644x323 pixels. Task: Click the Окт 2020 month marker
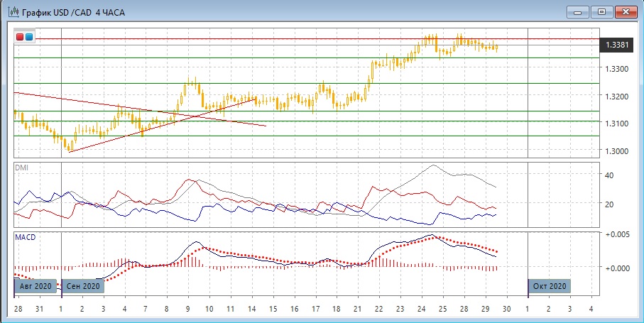[x=548, y=286]
